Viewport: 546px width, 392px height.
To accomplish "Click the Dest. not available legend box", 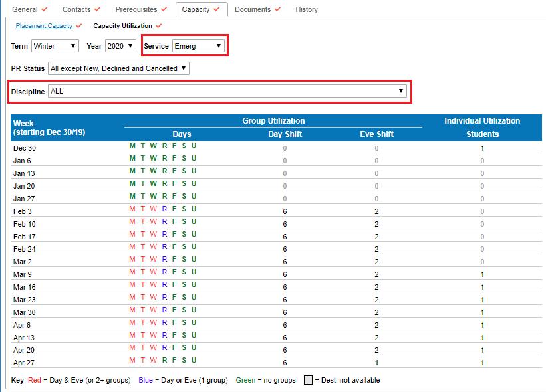I will point(308,380).
